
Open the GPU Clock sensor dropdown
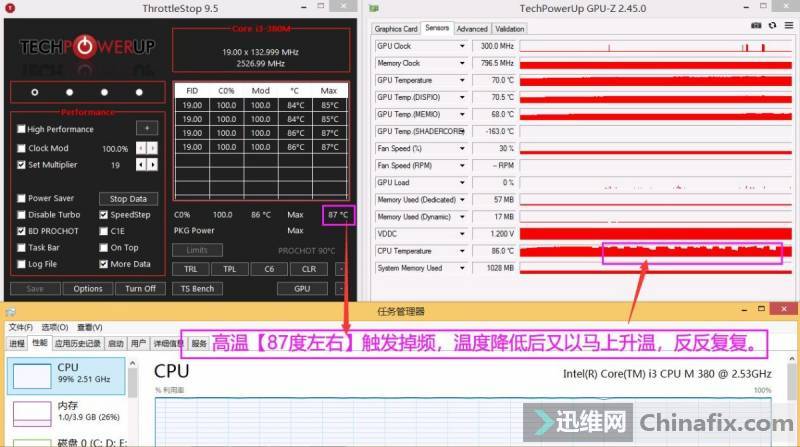(x=462, y=46)
